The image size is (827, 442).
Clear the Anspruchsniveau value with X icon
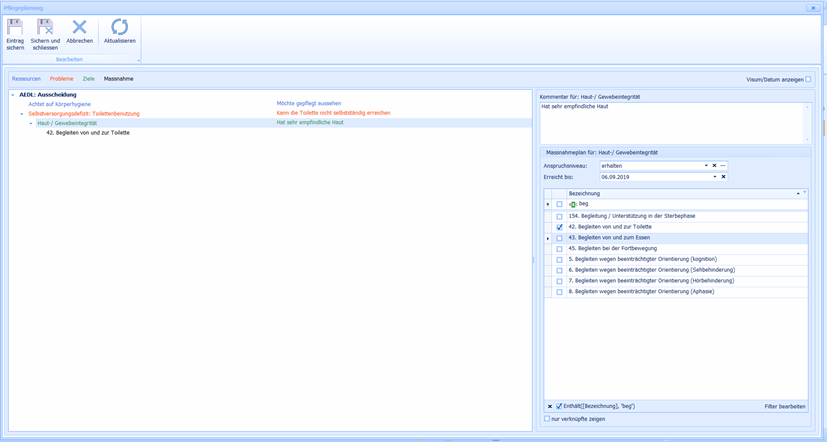714,166
